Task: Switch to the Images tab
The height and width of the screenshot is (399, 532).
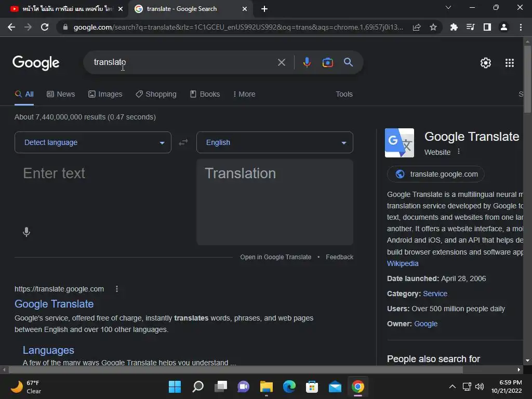Action: coord(105,95)
